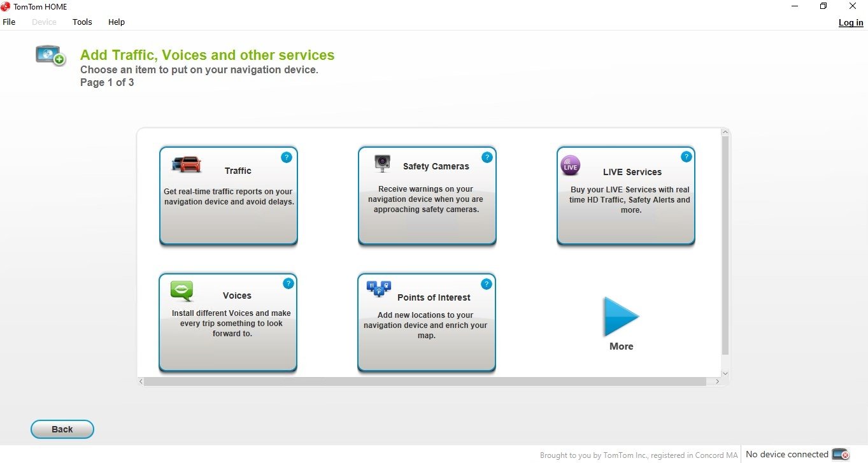The height and width of the screenshot is (463, 868).
Task: Click the vertical scrollbar down arrow
Action: click(725, 373)
